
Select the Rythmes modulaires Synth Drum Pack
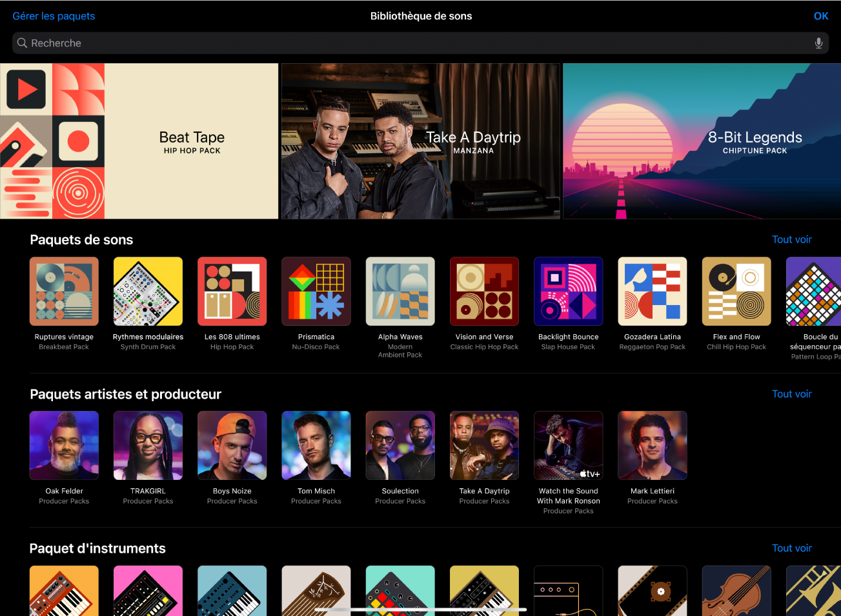(x=148, y=292)
